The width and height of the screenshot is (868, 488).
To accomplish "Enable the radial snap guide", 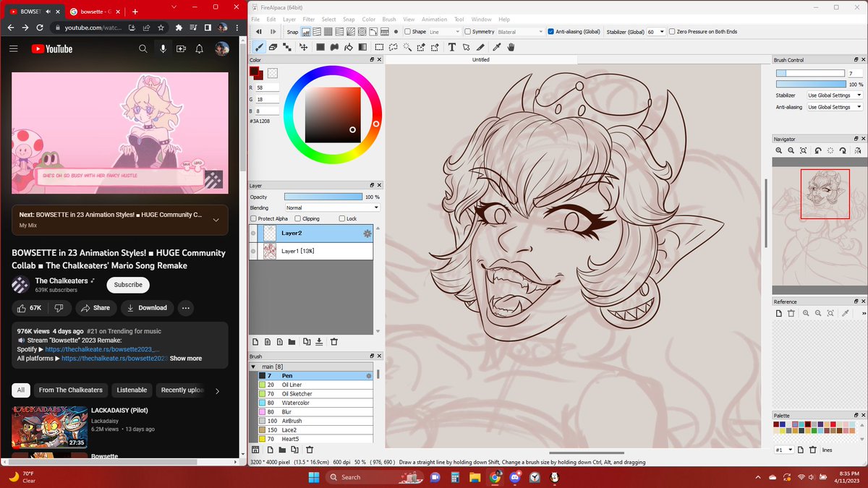I will click(x=351, y=32).
